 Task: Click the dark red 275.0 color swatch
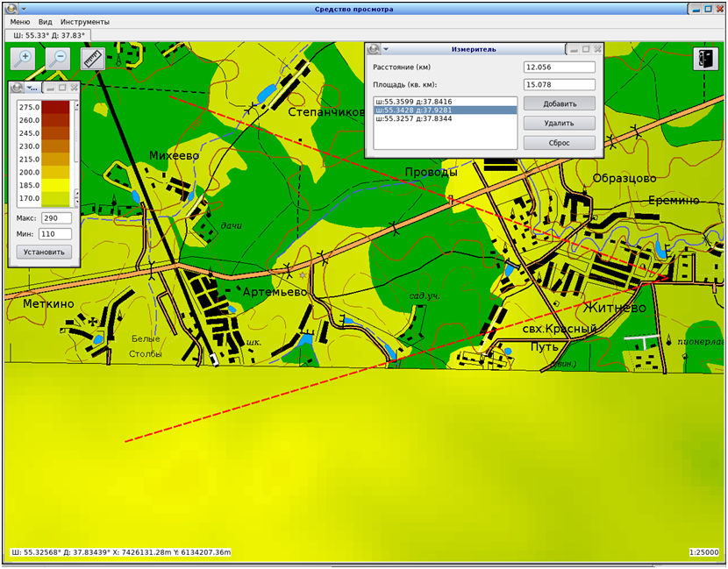[x=56, y=107]
